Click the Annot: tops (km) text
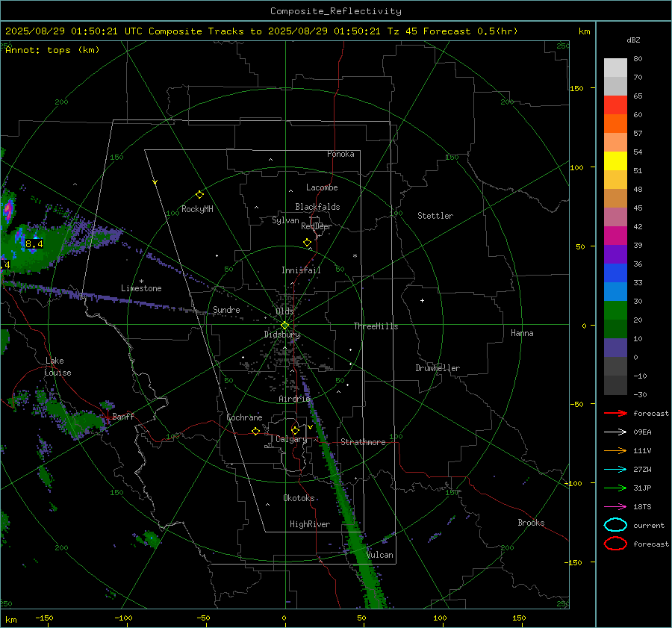The width and height of the screenshot is (672, 628). click(52, 50)
